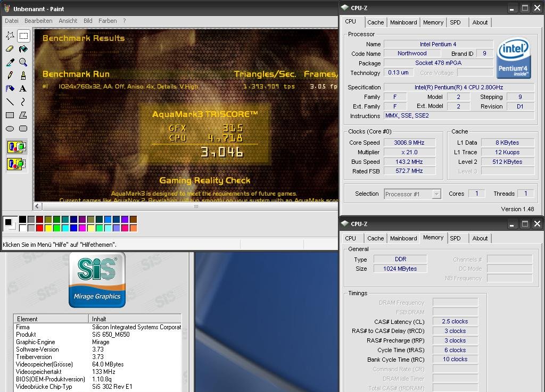Select the Text tool marked A
The image size is (545, 392).
[23, 88]
